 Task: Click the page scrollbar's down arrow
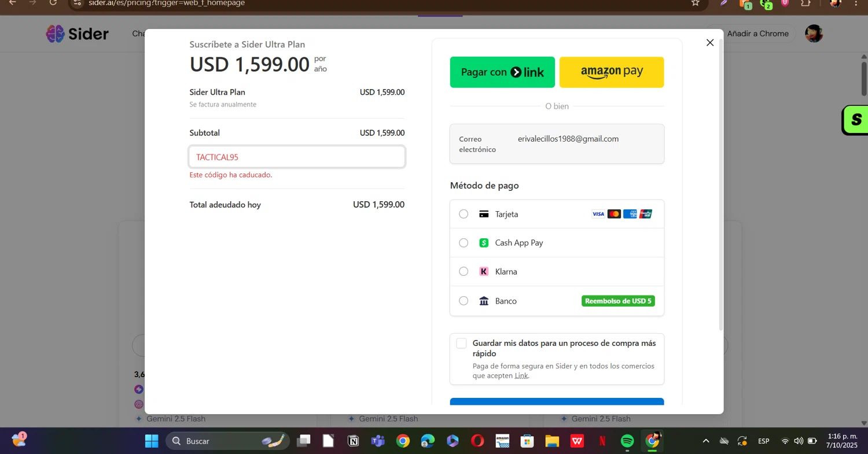(x=864, y=423)
